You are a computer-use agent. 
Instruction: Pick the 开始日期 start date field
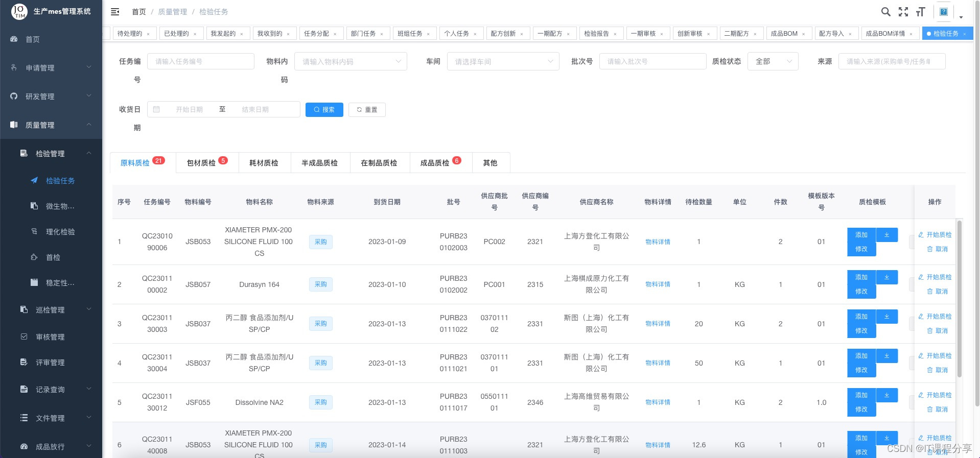click(189, 110)
